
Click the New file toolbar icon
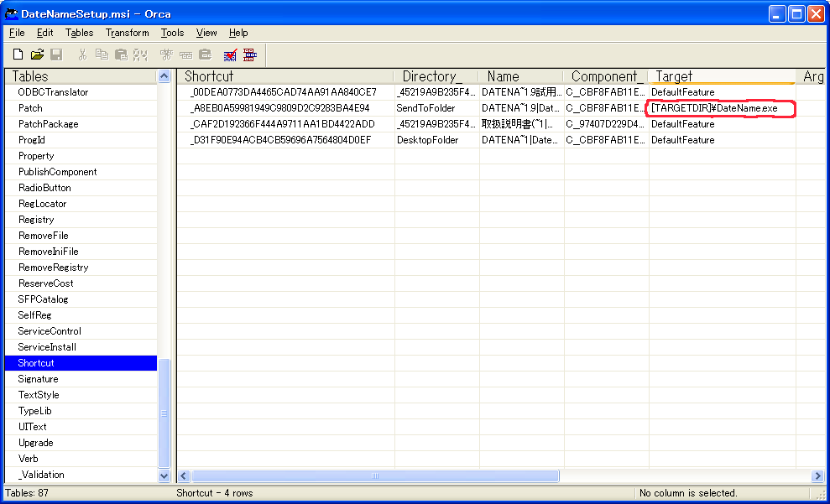click(18, 55)
